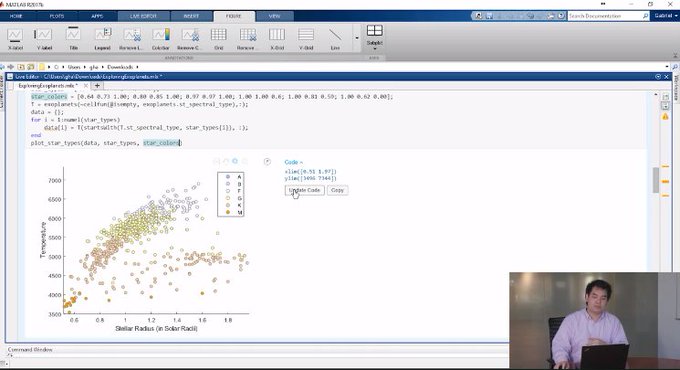The width and height of the screenshot is (680, 370).
Task: Click the Update Code button
Action: (x=304, y=190)
